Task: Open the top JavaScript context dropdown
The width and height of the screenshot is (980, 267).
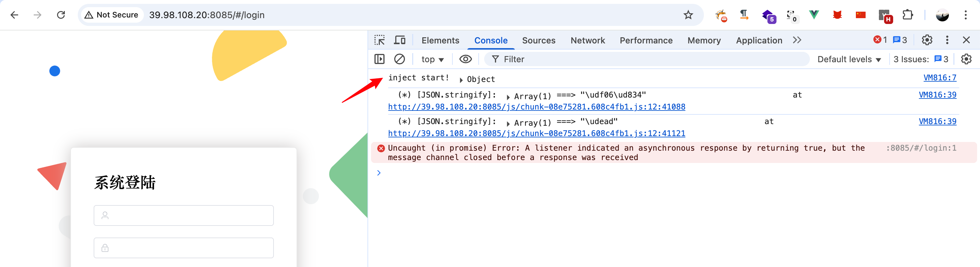Action: coord(433,59)
